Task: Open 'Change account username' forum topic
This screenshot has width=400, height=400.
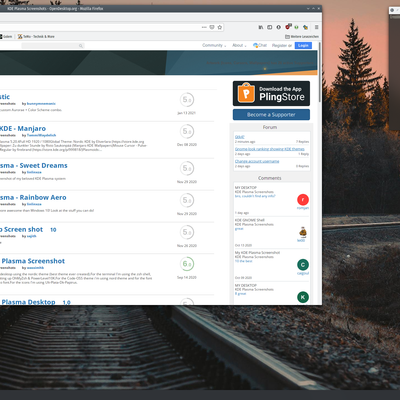Action: 257,161
